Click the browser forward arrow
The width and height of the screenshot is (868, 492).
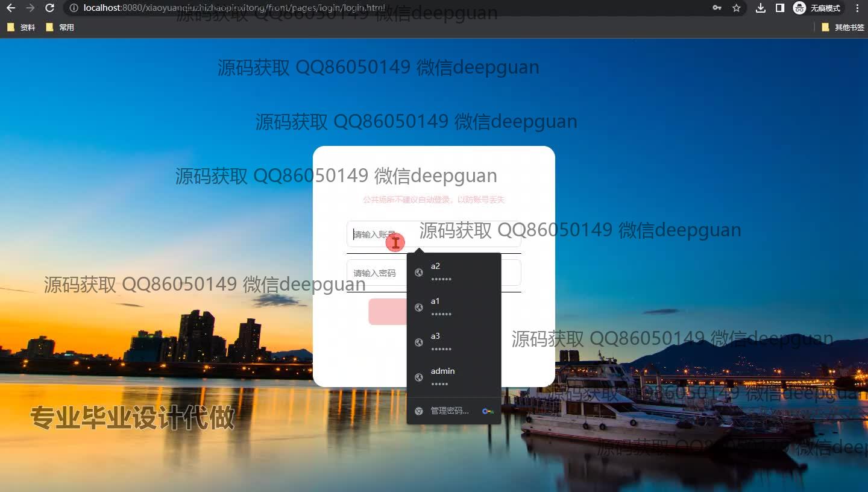coord(30,8)
